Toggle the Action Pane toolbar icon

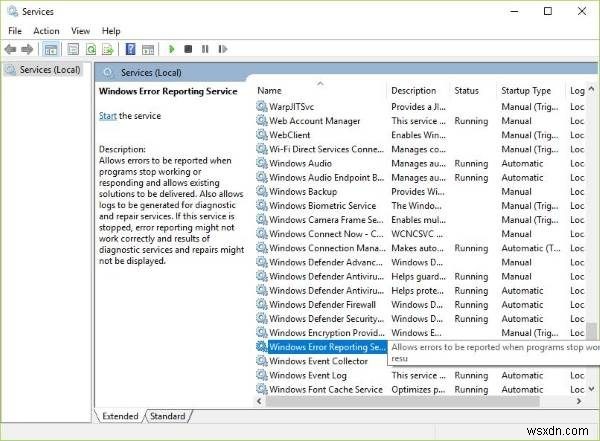(x=148, y=49)
